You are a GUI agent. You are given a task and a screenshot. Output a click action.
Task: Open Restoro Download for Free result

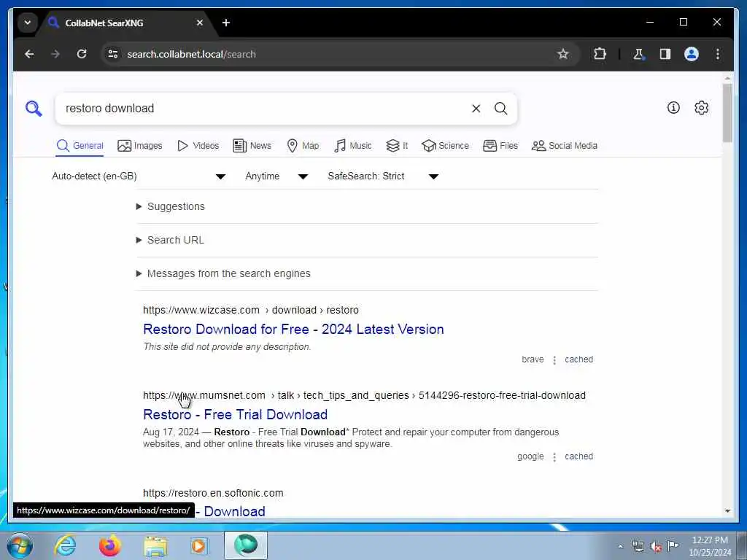coord(293,330)
